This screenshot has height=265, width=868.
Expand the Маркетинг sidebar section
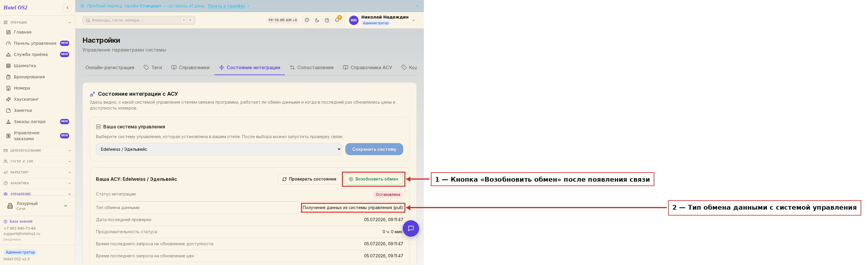tap(37, 172)
